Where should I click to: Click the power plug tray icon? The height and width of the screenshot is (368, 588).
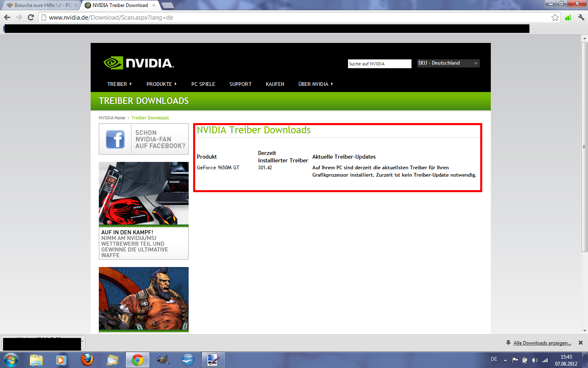[525, 360]
